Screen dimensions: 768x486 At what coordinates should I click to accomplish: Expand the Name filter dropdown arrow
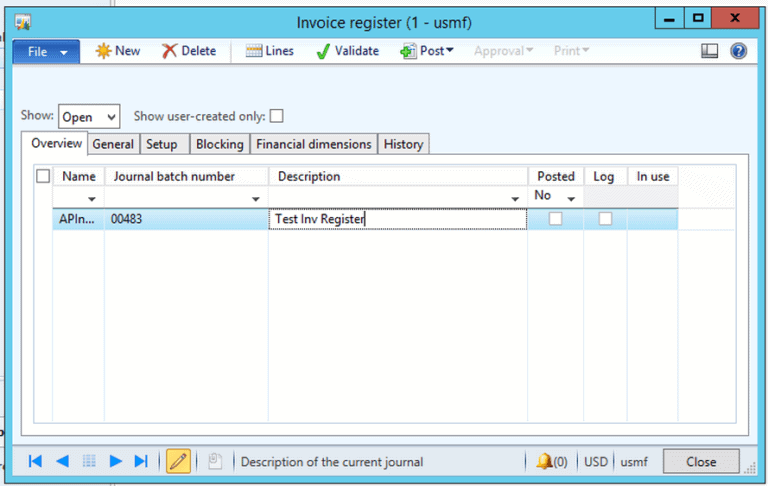[92, 199]
